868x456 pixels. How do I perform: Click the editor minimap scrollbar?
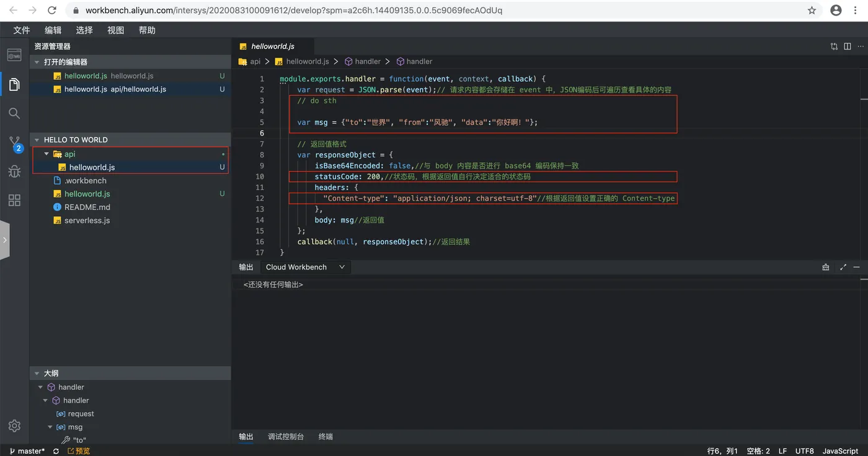(864, 99)
